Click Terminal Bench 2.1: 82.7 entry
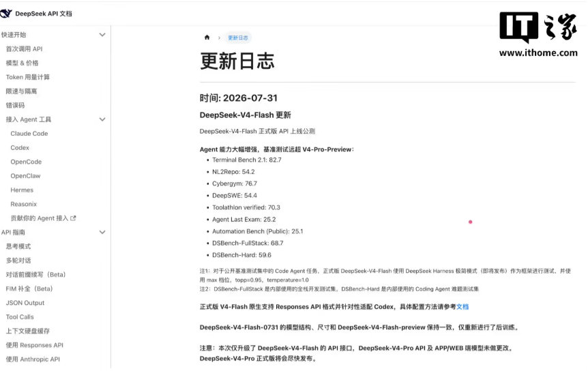The image size is (588, 386). (247, 160)
